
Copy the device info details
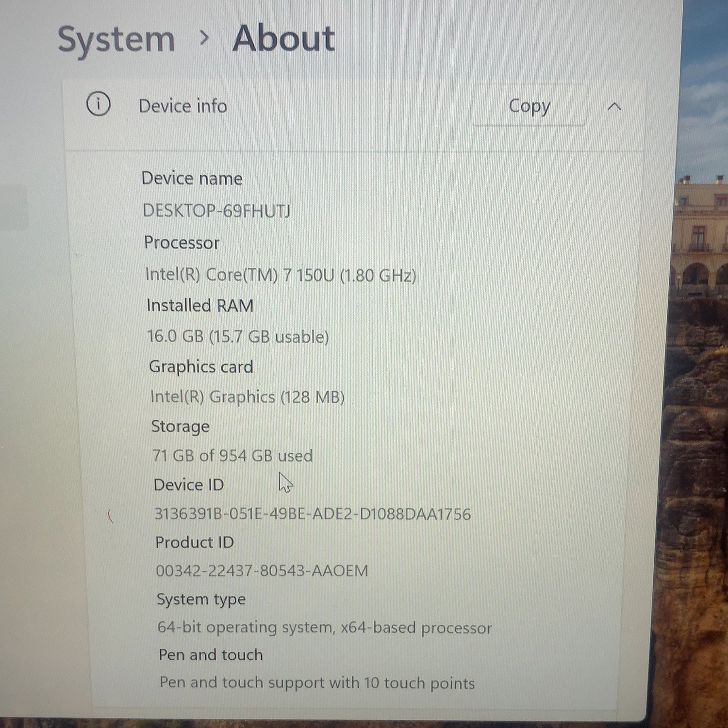coord(529,106)
